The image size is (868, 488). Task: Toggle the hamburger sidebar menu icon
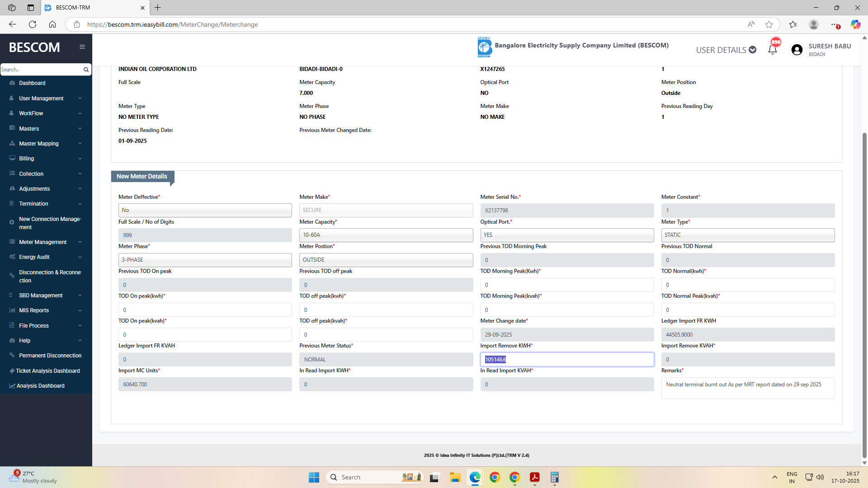coord(82,47)
